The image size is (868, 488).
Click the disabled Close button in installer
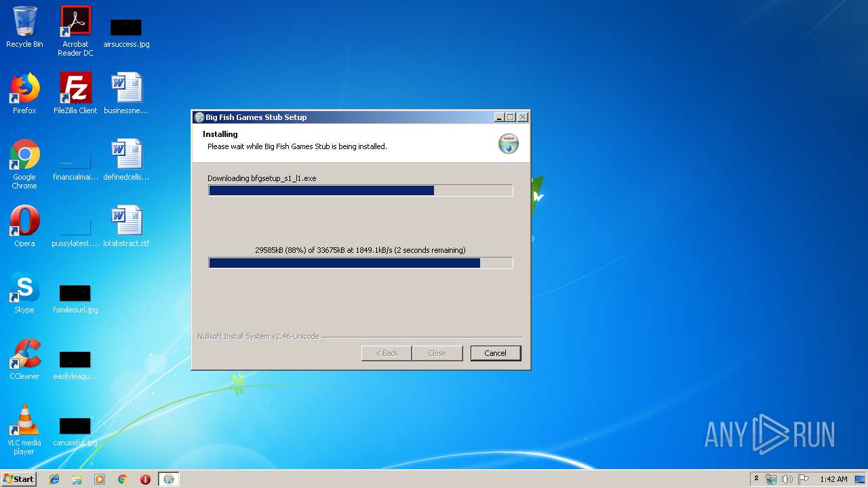437,353
